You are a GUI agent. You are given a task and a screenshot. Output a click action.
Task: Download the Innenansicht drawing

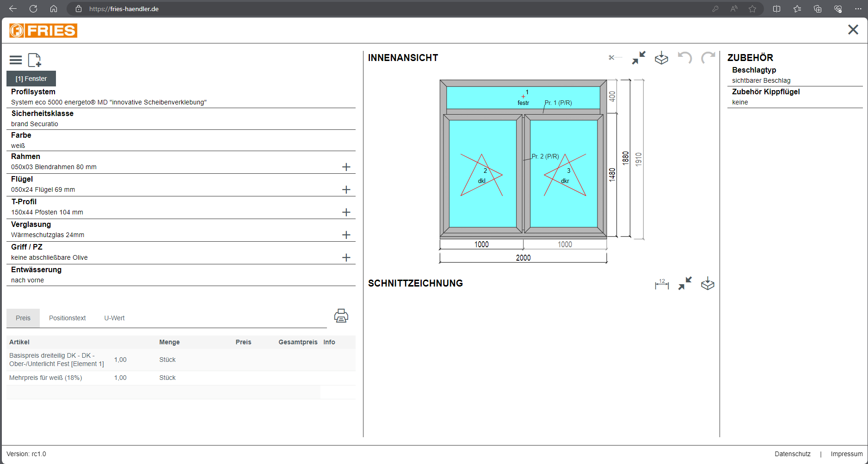662,58
